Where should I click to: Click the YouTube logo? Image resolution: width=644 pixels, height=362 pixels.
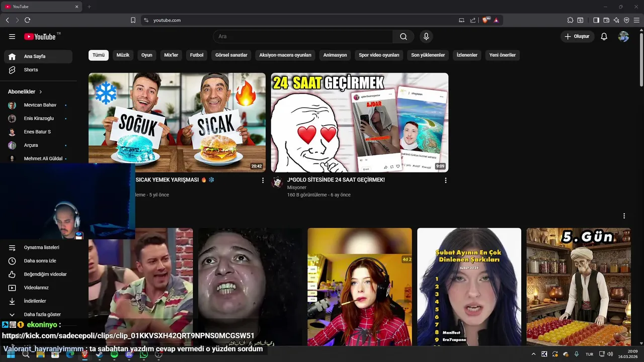(x=40, y=37)
